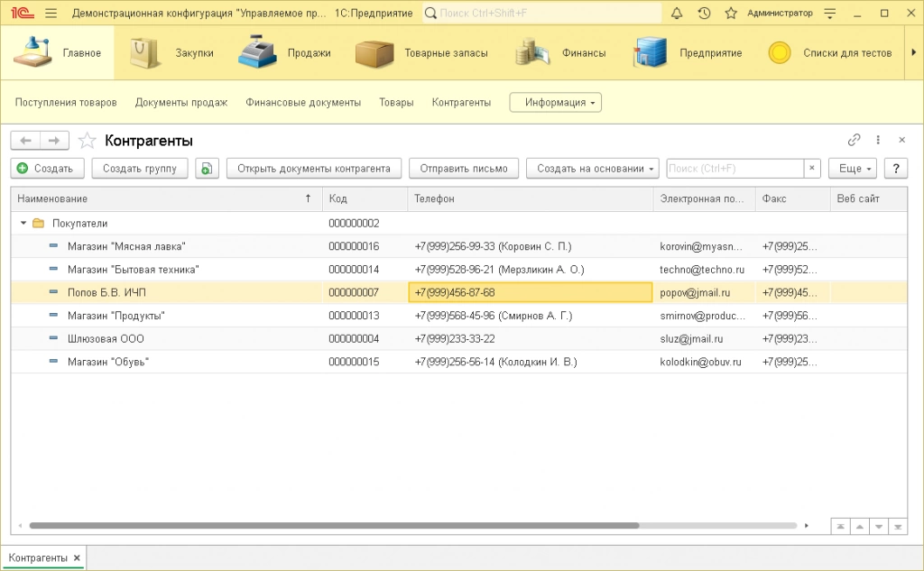
Task: Open the Закупки section
Action: point(172,53)
